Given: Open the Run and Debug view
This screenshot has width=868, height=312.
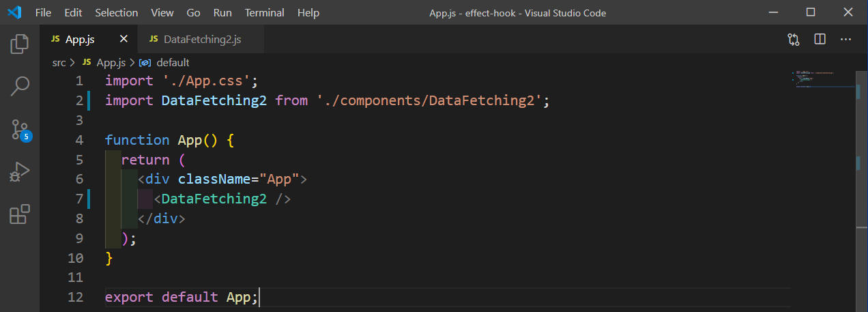Looking at the screenshot, I should pyautogui.click(x=19, y=171).
